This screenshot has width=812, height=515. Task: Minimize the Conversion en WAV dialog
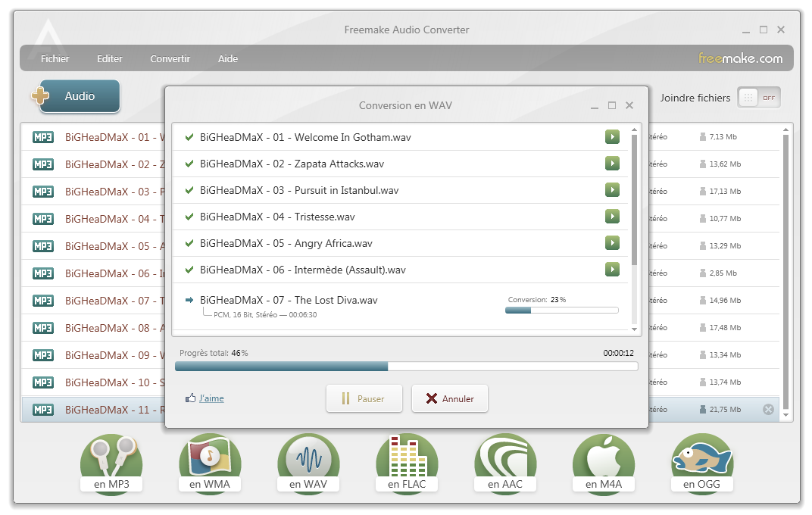coord(595,105)
